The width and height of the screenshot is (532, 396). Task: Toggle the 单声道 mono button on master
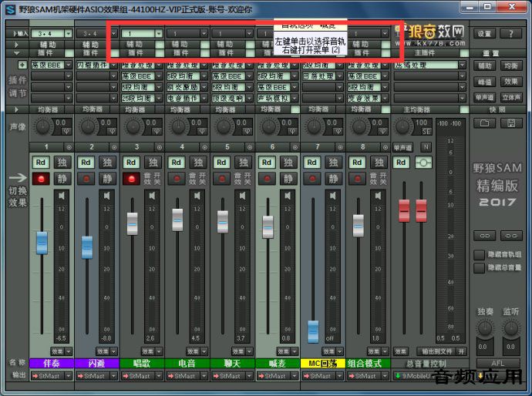click(402, 147)
